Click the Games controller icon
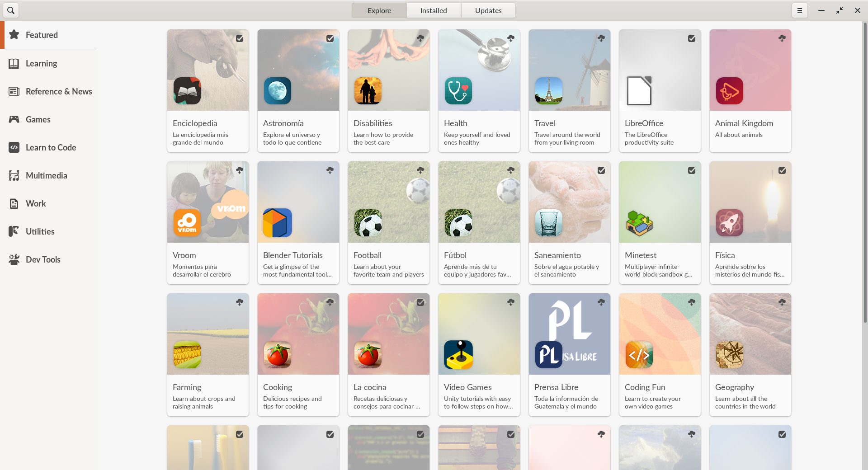The height and width of the screenshot is (470, 868). click(x=14, y=119)
